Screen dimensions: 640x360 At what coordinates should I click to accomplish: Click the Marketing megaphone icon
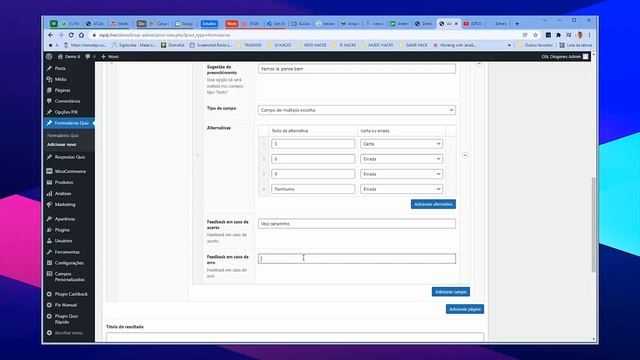tap(49, 204)
